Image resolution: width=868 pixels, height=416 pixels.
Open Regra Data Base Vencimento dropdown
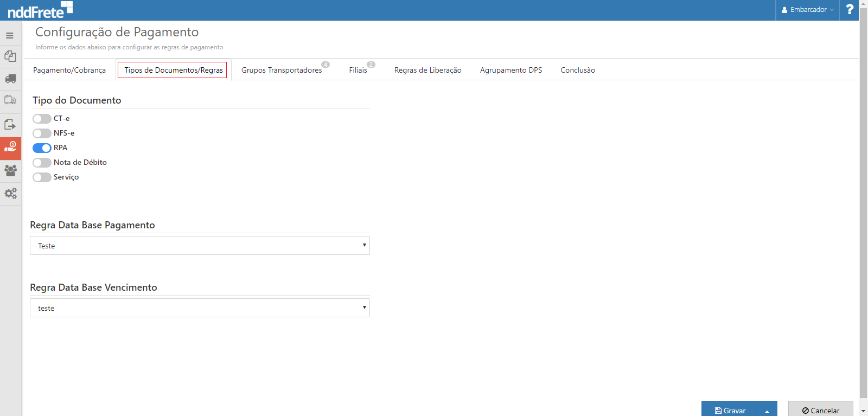[200, 308]
